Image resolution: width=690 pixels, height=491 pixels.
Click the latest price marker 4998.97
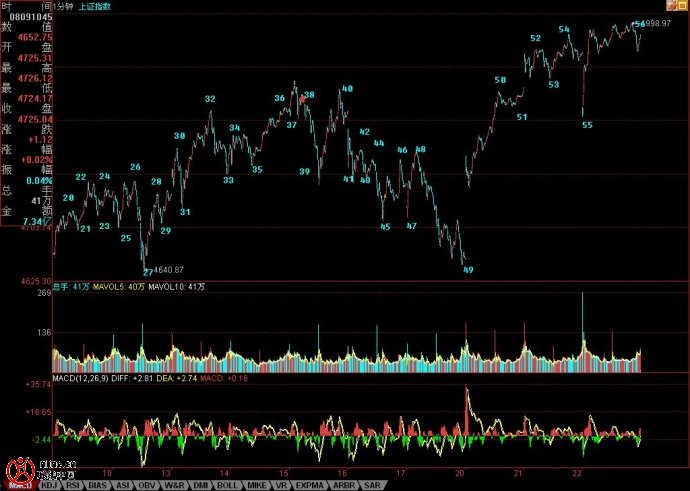pos(657,23)
